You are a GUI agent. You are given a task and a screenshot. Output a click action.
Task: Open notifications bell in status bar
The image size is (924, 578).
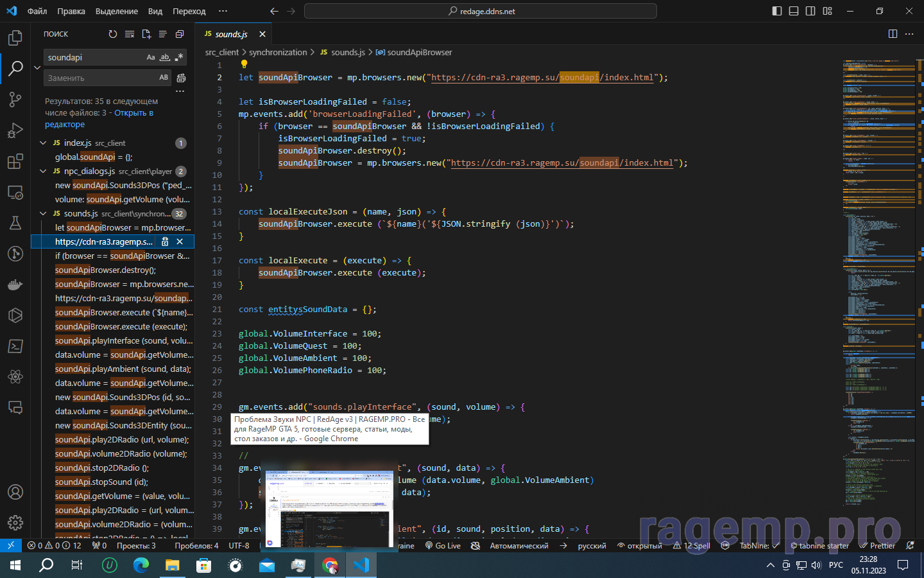pyautogui.click(x=910, y=545)
